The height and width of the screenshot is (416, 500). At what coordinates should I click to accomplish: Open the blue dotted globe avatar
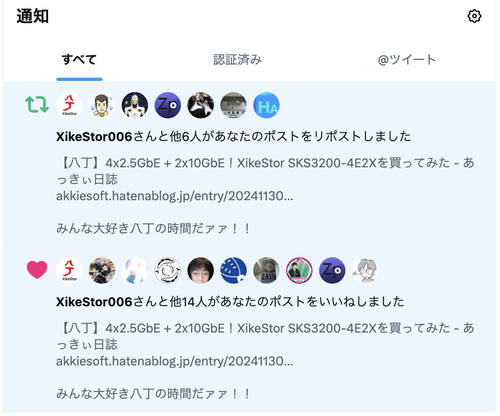[x=234, y=270]
